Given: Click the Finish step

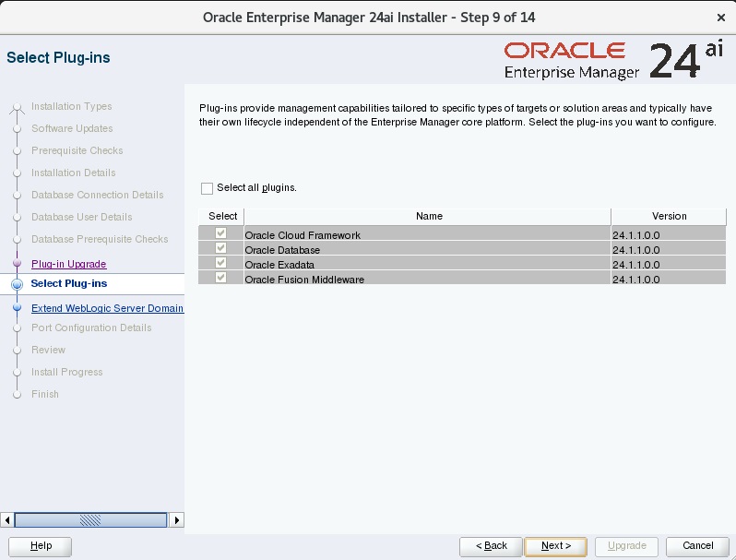Looking at the screenshot, I should pyautogui.click(x=45, y=394).
